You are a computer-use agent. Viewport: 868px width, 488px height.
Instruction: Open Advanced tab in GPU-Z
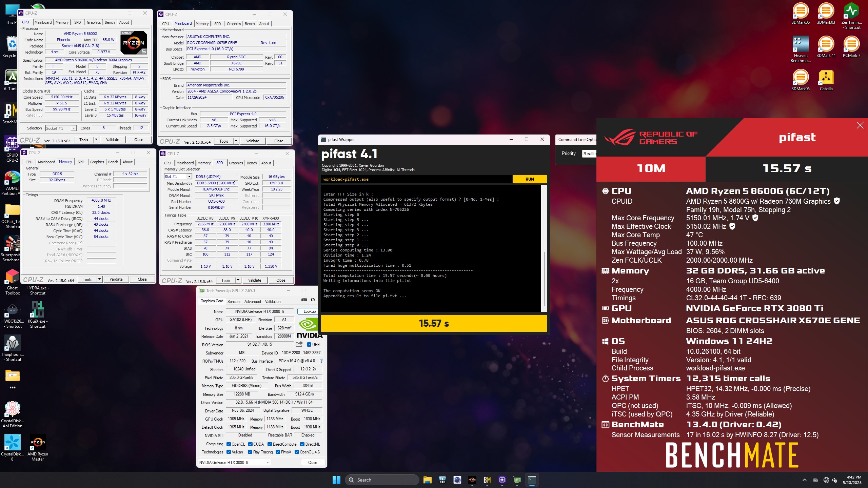(253, 302)
